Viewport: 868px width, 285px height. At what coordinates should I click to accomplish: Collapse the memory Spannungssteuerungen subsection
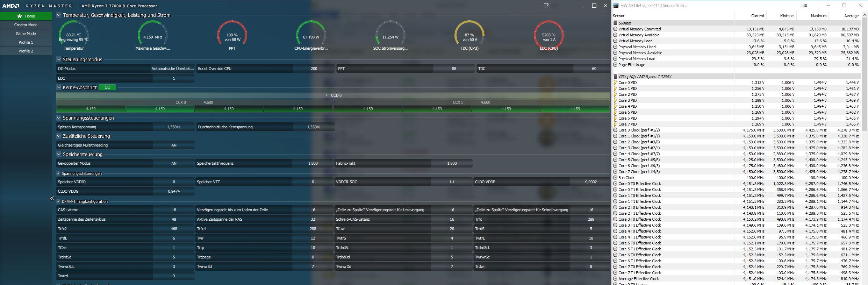coord(58,173)
